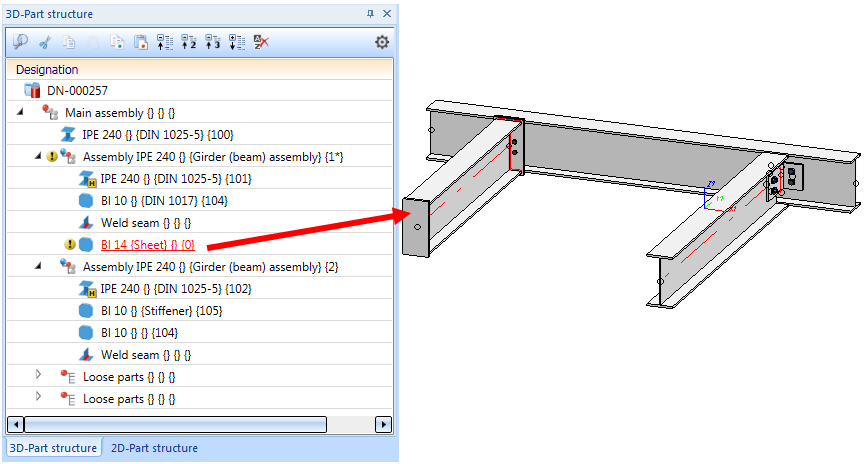
Task: Select IPE 240 {} {DIN 1025-5} {102}
Action: (176, 289)
